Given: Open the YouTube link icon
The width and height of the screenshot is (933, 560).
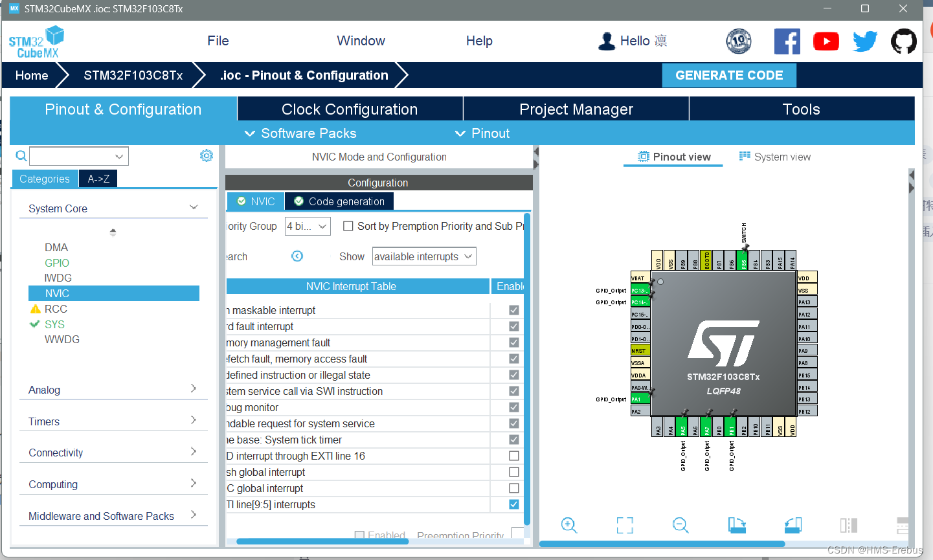Looking at the screenshot, I should click(x=826, y=41).
